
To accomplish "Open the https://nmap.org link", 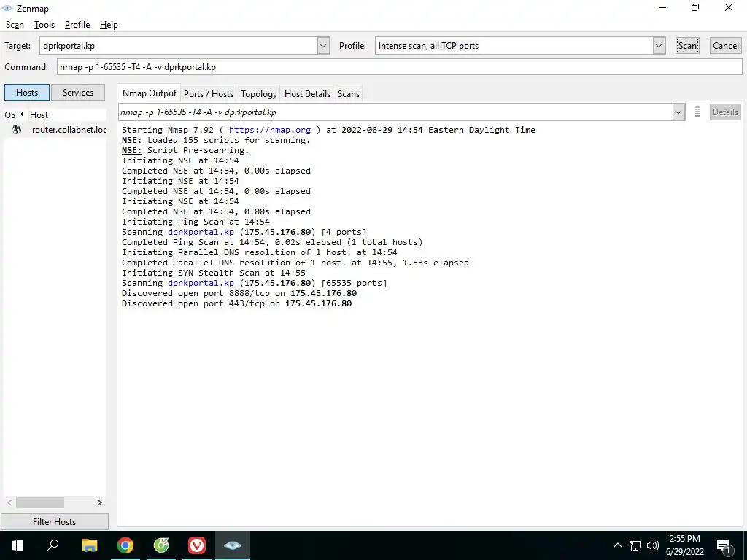I will pyautogui.click(x=270, y=130).
